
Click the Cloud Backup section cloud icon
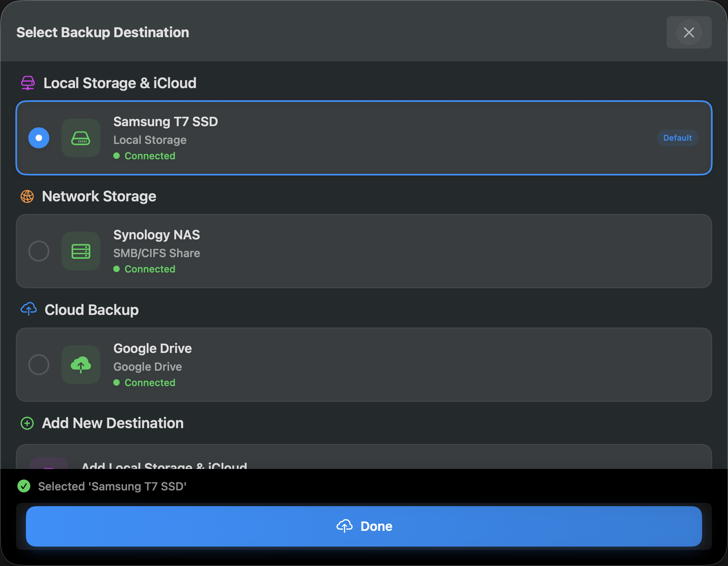pos(28,309)
